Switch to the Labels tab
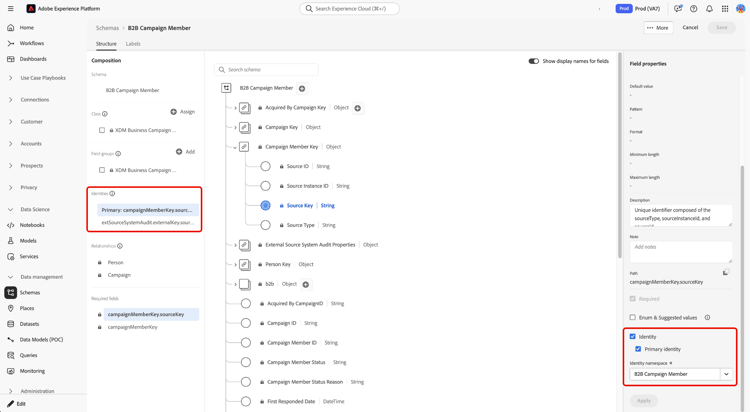The height and width of the screenshot is (412, 750). click(x=133, y=44)
